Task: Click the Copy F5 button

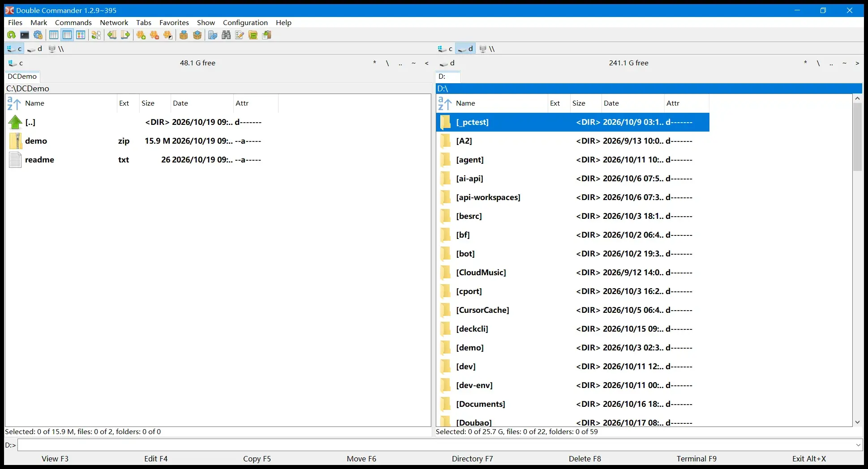Action: pyautogui.click(x=257, y=459)
